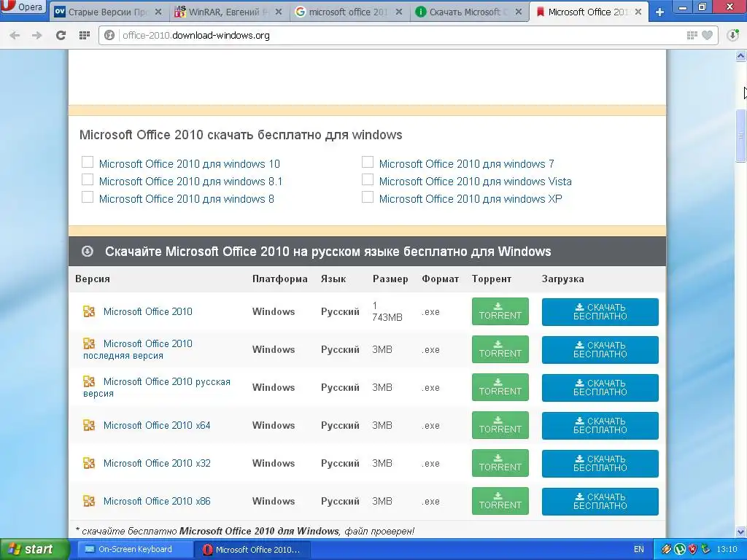Close the WinRAR, Евгений tab
The image size is (747, 560).
pos(279,12)
